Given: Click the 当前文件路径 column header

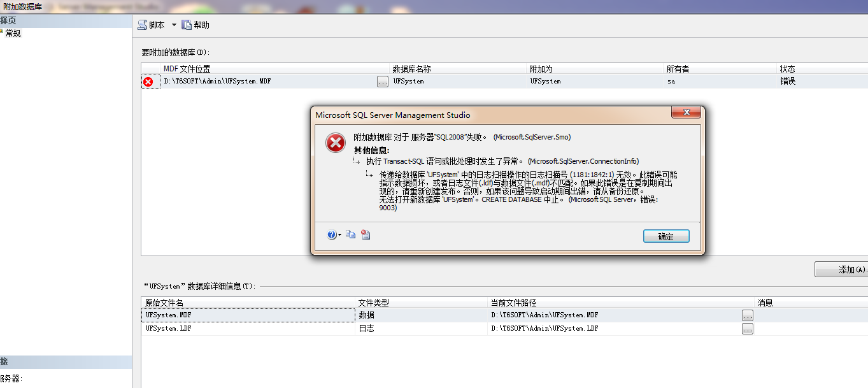Looking at the screenshot, I should pyautogui.click(x=622, y=303).
